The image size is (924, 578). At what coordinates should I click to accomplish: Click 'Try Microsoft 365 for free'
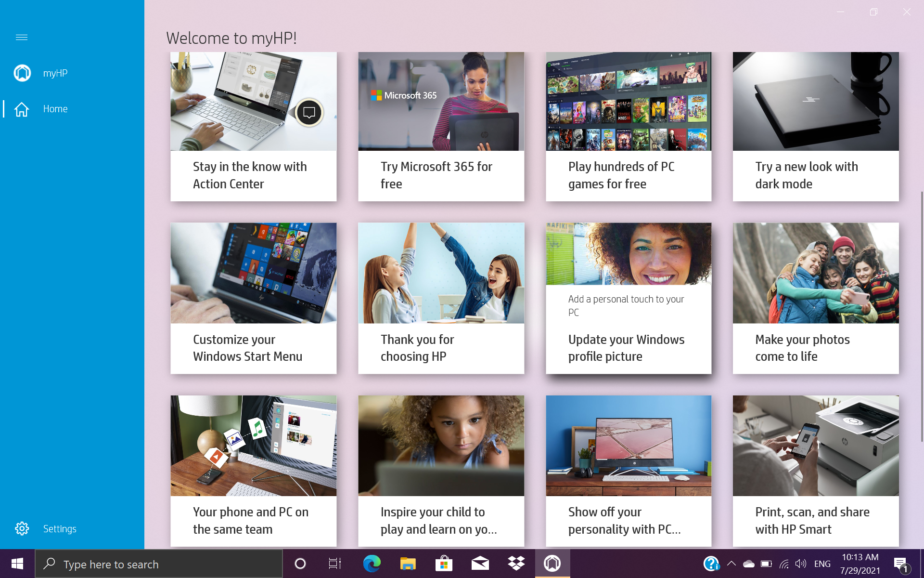pos(436,175)
